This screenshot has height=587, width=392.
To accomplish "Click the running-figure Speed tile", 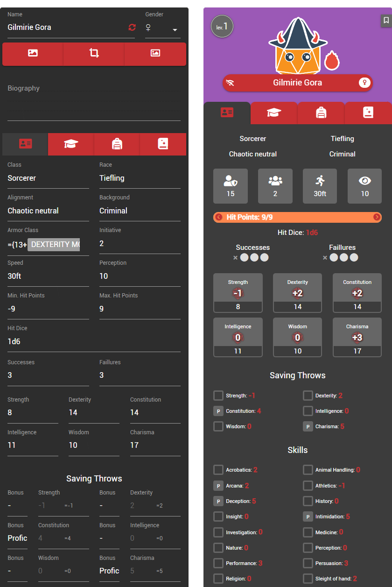I will point(320,186).
